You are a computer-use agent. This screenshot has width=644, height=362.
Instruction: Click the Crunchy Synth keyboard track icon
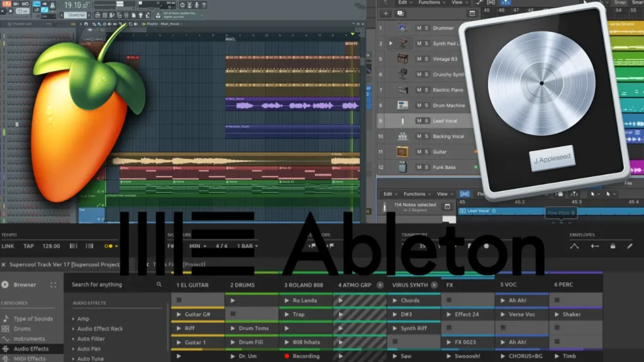pos(402,74)
